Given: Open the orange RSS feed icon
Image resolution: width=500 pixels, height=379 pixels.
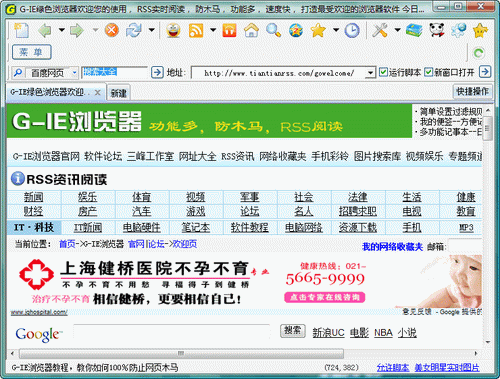Looking at the screenshot, I should point(196,30).
